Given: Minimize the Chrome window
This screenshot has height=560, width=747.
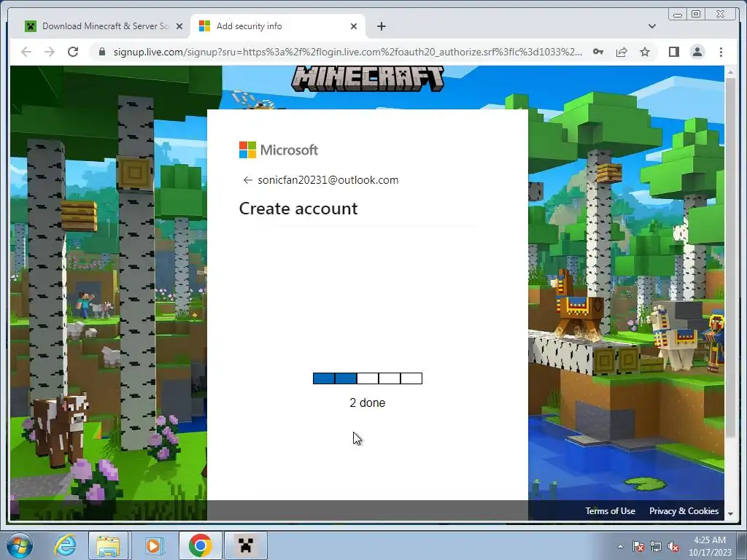Looking at the screenshot, I should [x=678, y=15].
